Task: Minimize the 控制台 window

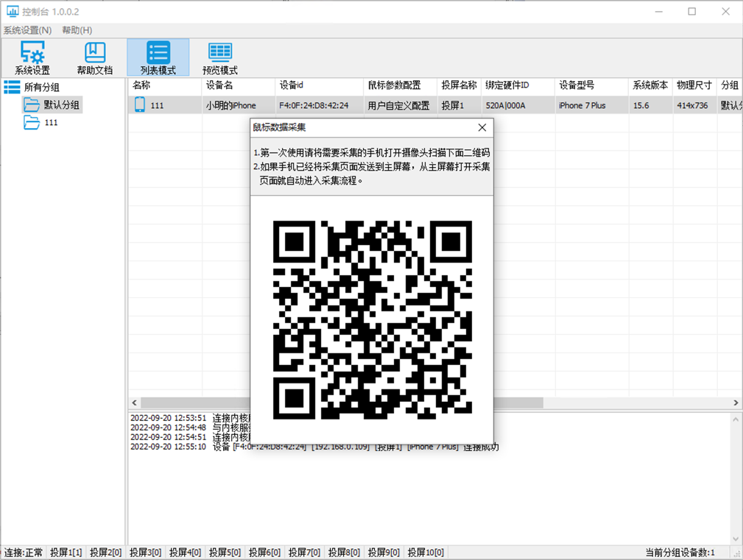Action: coord(658,11)
